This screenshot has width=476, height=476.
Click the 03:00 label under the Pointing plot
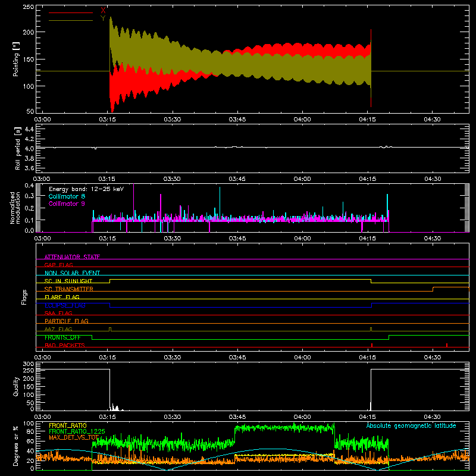point(42,120)
